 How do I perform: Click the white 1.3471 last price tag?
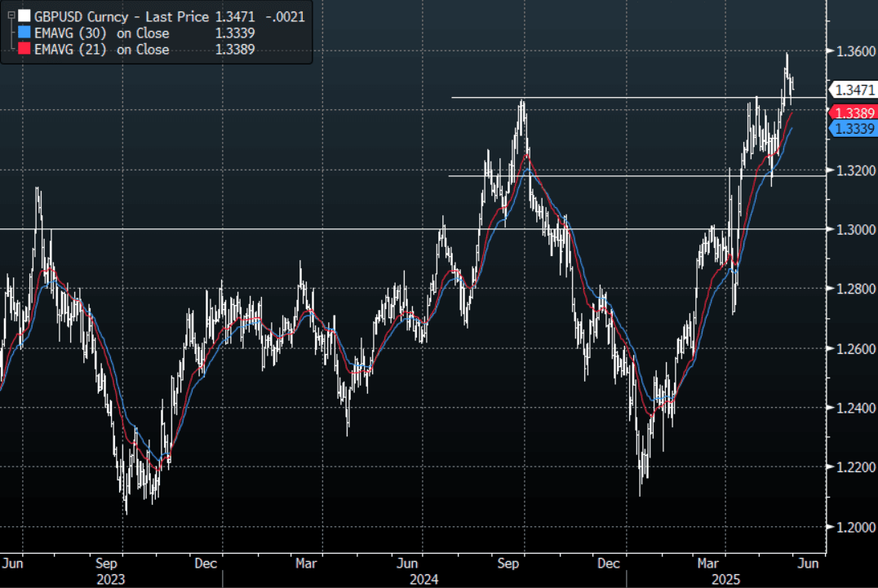point(853,90)
